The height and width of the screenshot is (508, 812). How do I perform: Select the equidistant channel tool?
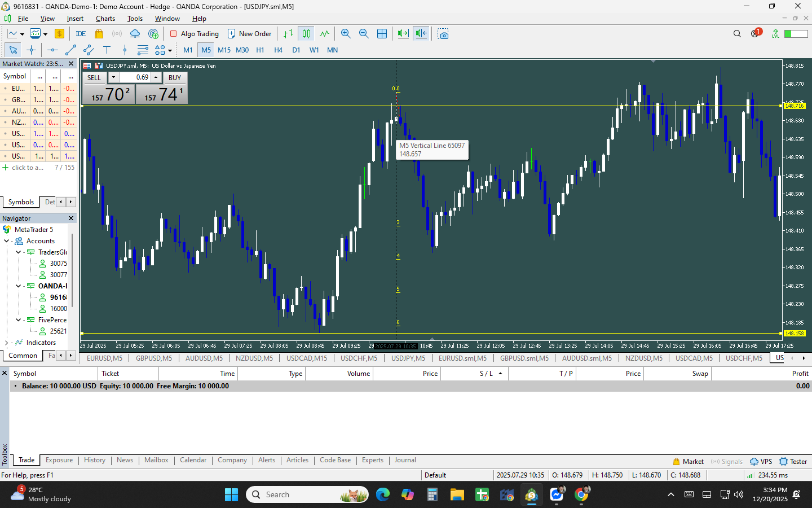[89, 50]
